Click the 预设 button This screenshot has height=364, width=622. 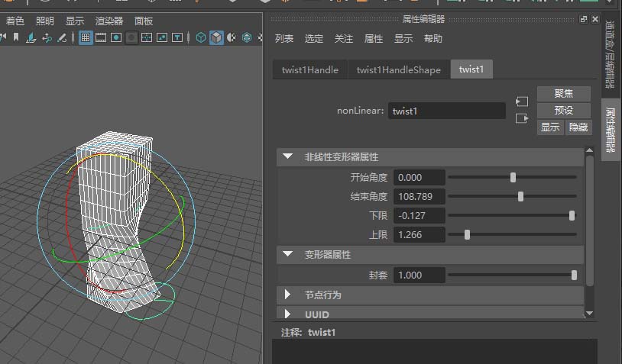point(564,110)
